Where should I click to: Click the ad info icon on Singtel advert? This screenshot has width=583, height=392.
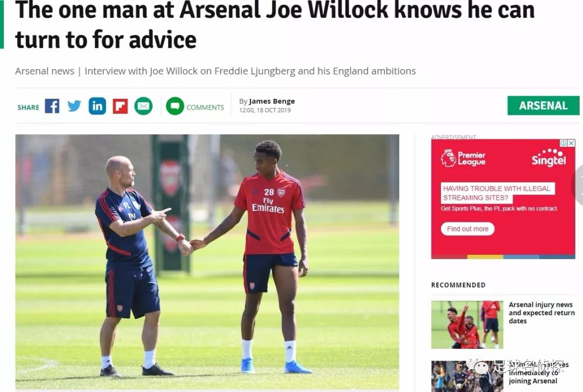(564, 143)
